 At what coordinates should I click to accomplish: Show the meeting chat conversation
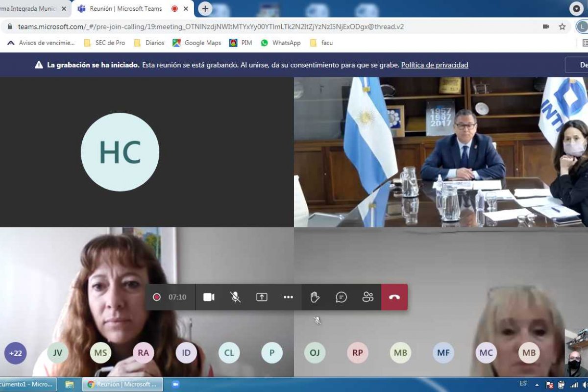click(341, 297)
